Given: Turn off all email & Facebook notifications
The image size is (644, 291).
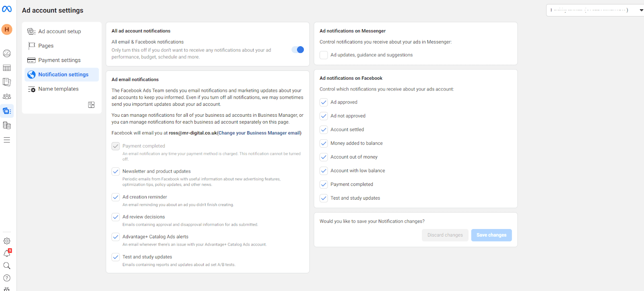Looking at the screenshot, I should click(298, 50).
